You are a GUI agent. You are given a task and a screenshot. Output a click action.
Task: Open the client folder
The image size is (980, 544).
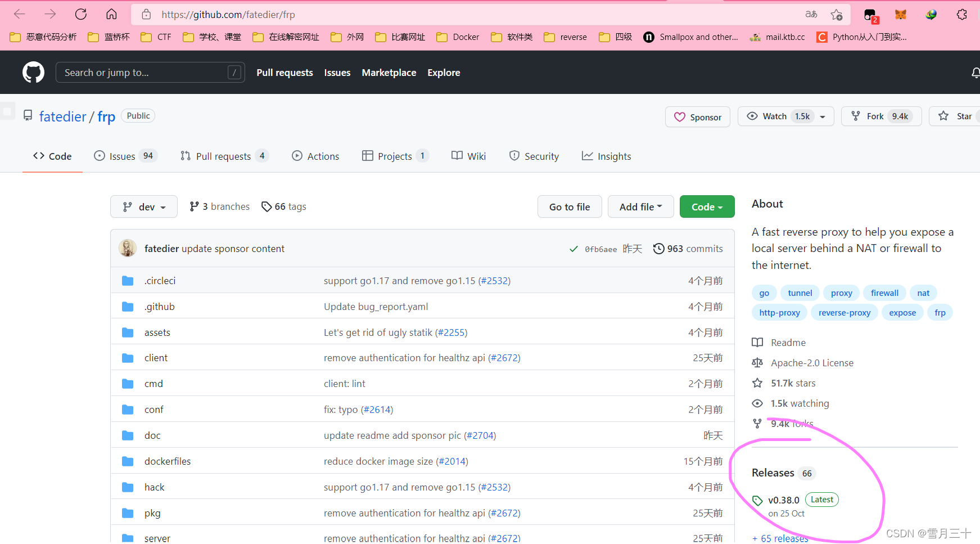(x=156, y=358)
